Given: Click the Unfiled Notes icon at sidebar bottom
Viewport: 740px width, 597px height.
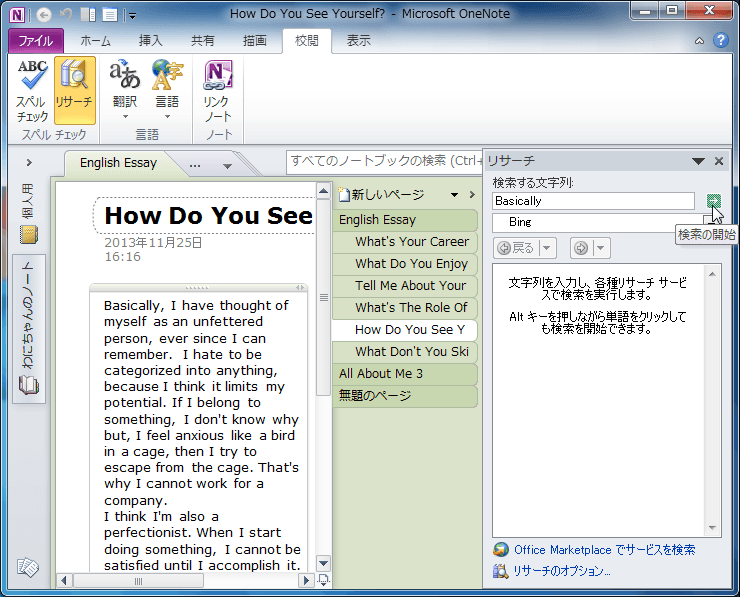Looking at the screenshot, I should (x=28, y=567).
